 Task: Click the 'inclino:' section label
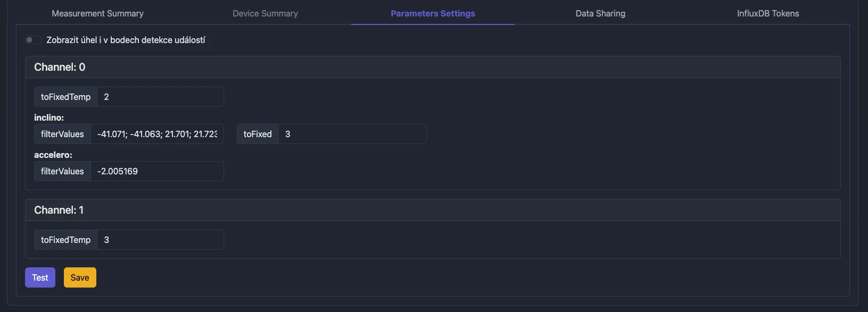point(49,117)
